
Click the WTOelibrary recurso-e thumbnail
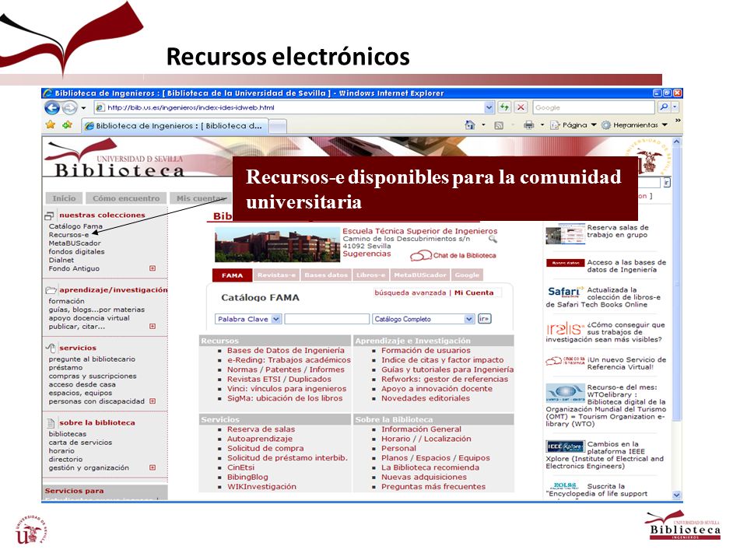click(x=565, y=394)
